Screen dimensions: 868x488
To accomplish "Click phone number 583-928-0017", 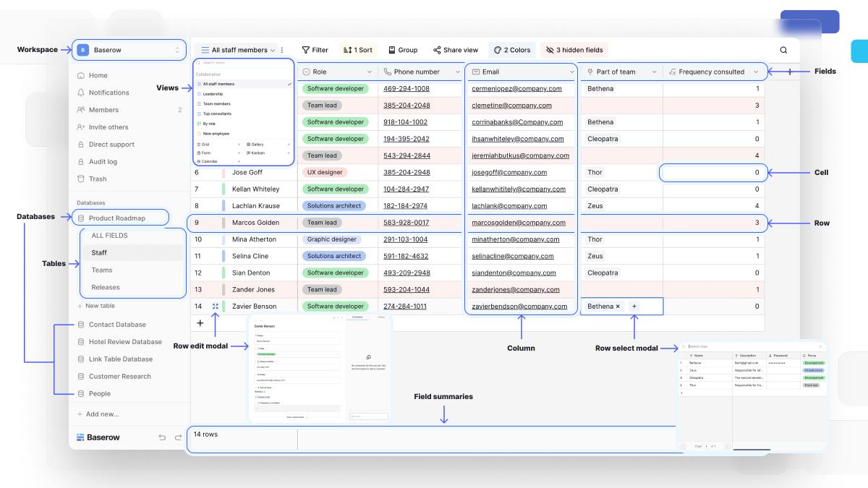I will (406, 223).
